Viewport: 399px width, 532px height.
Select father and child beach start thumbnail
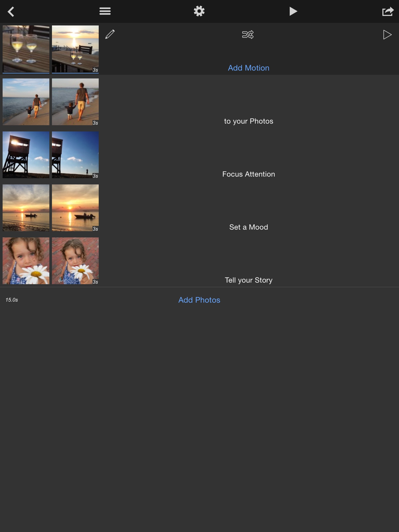point(26,102)
